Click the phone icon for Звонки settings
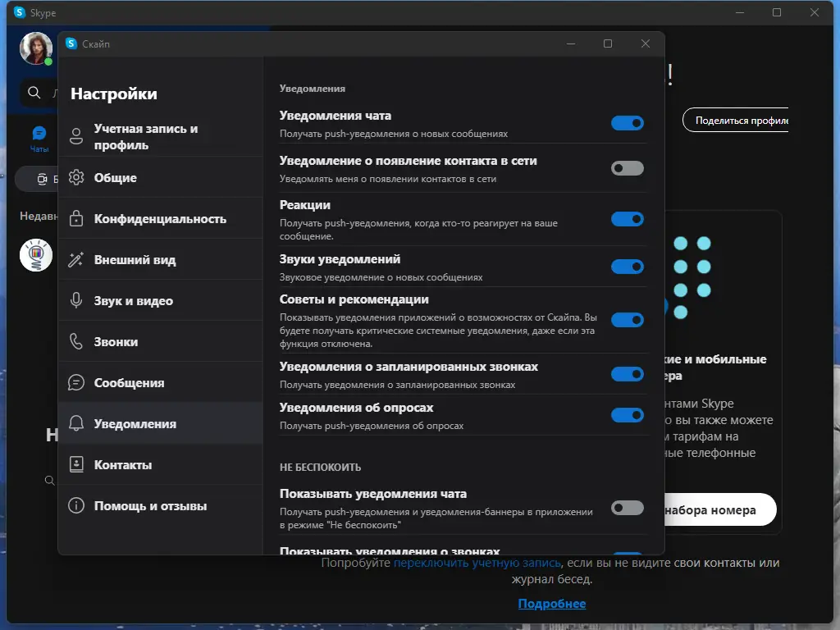Viewport: 840px width, 630px height. 76,341
